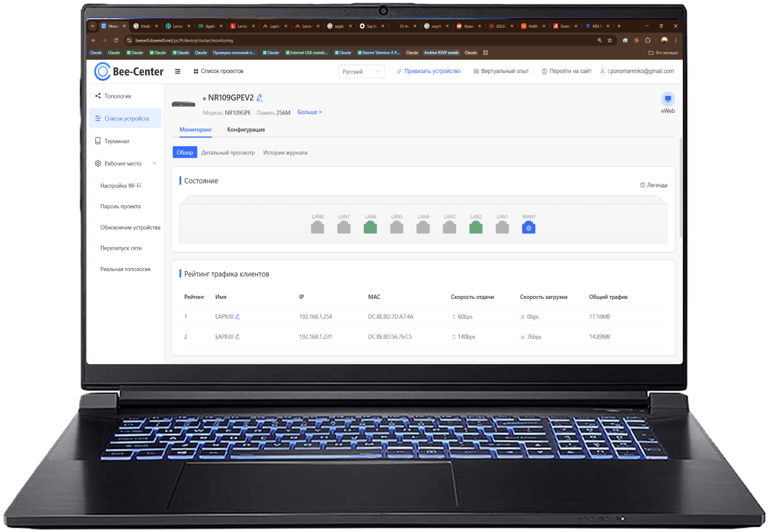Edit device name NR109GPEV2 pencil icon
This screenshot has width=768, height=532.
[260, 98]
